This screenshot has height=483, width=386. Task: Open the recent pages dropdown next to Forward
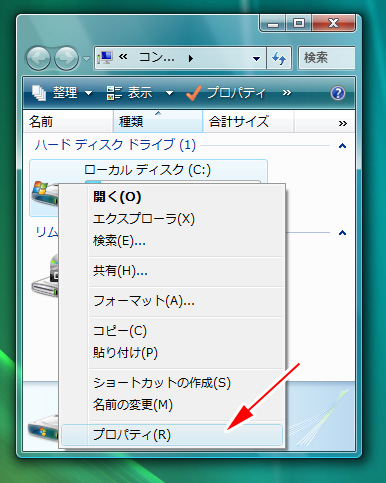pyautogui.click(x=86, y=59)
